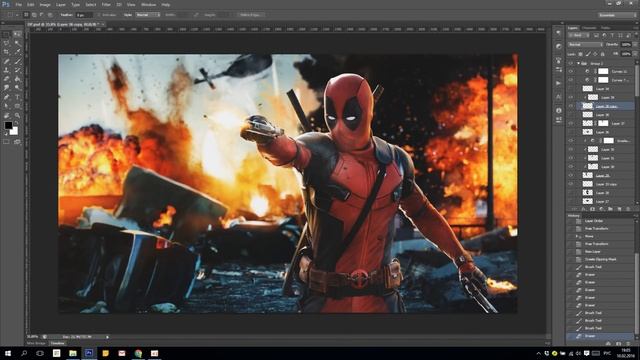640x360 pixels.
Task: Click Delete state trash icon in History
Action: click(629, 344)
